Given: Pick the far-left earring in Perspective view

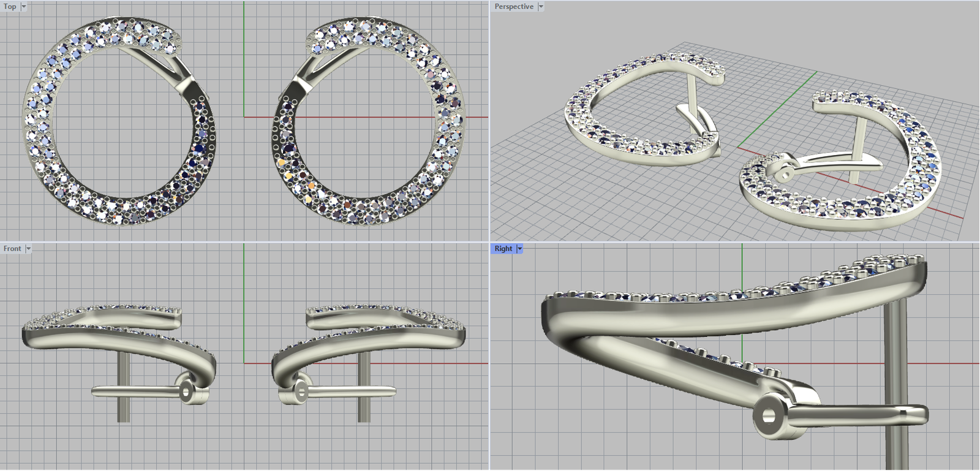Looking at the screenshot, I should [x=588, y=123].
